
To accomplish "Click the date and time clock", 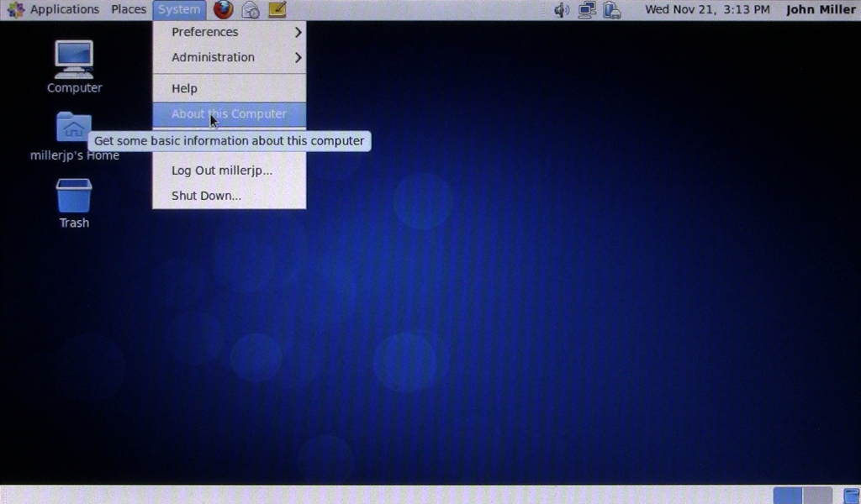I will (707, 9).
